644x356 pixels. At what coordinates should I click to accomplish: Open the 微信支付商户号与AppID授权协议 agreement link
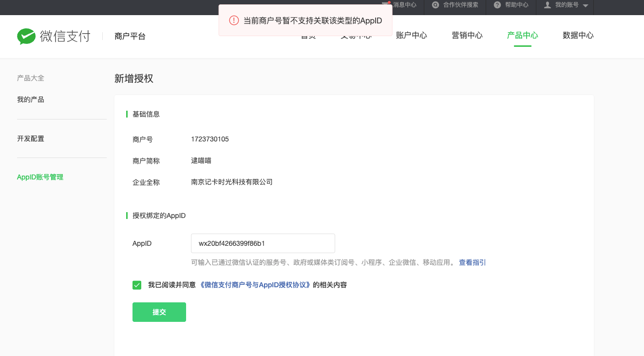(256, 285)
